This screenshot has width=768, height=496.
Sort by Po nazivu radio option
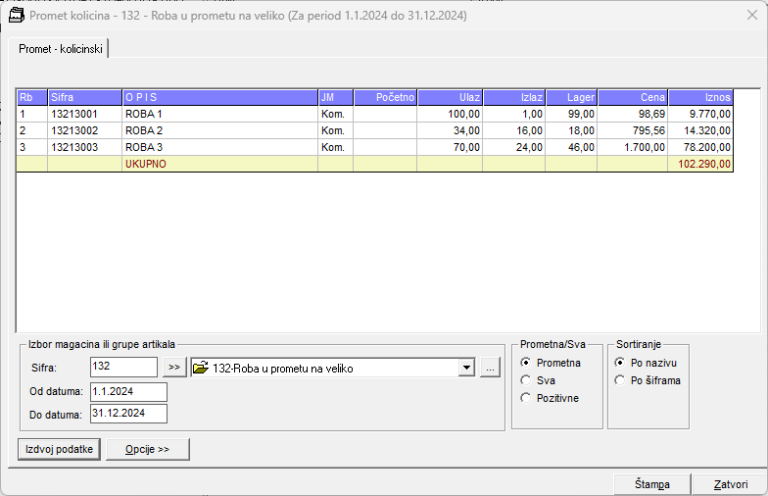pyautogui.click(x=621, y=363)
